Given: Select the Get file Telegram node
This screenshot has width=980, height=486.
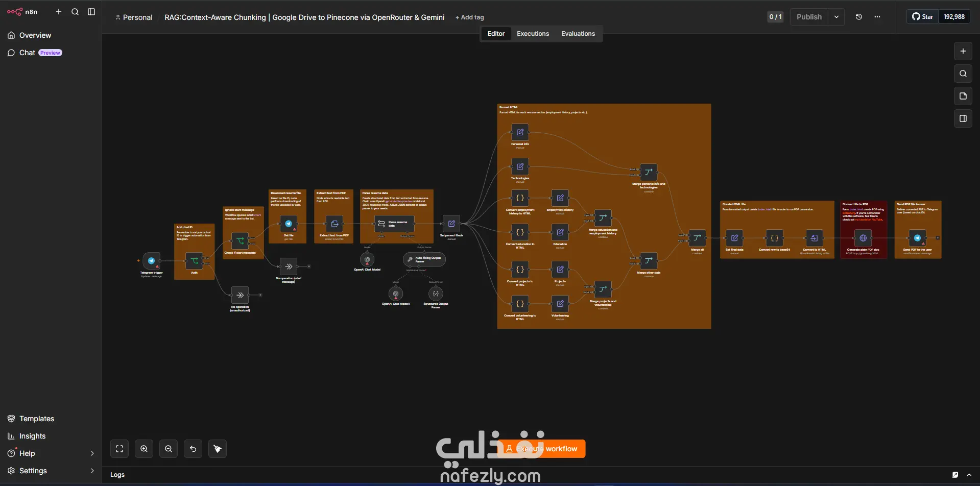Looking at the screenshot, I should tap(289, 224).
